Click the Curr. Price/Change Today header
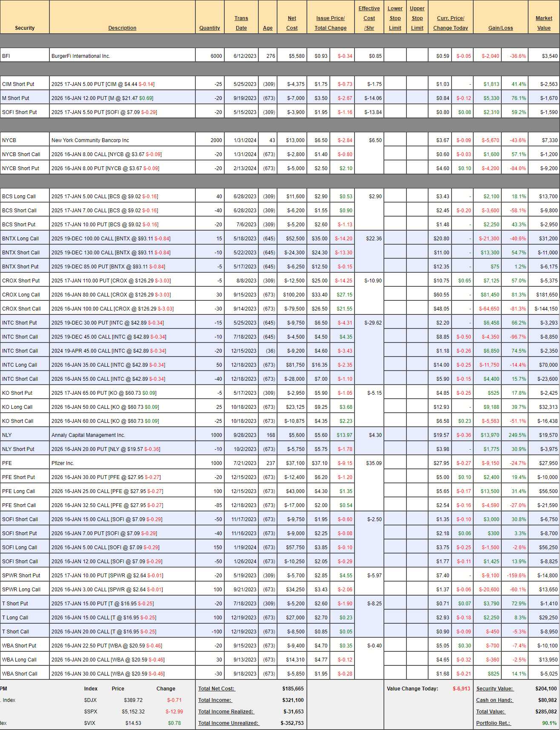The image size is (560, 730). point(450,23)
